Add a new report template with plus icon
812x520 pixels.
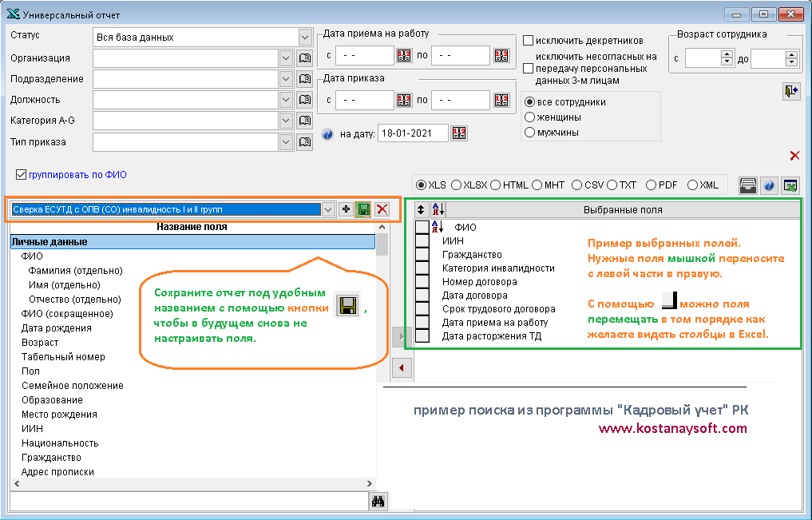346,209
